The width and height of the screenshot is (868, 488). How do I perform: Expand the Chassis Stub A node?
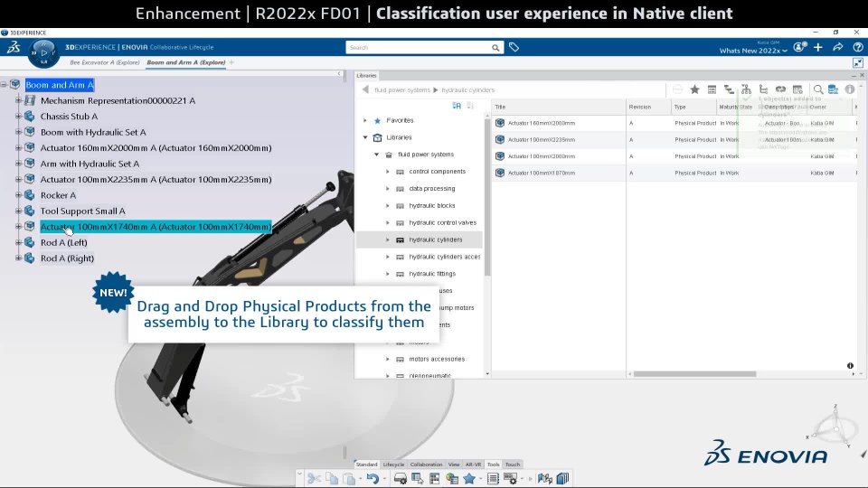click(18, 117)
